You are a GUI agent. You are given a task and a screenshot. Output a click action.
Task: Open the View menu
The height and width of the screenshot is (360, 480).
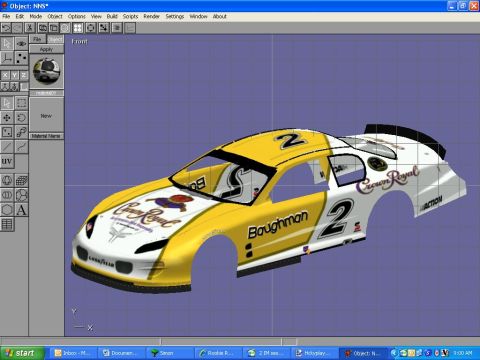(96, 16)
